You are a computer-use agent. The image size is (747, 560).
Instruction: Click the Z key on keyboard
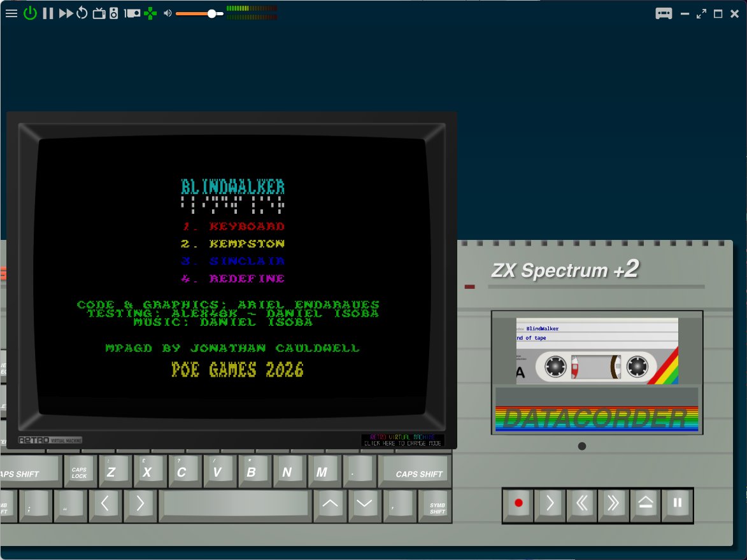coord(115,470)
